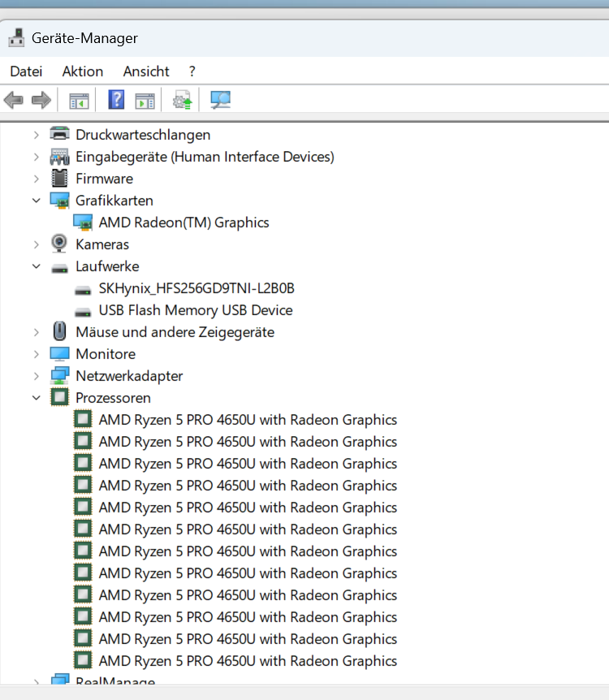Click the Geräte-Manager title bar icon

(x=16, y=38)
